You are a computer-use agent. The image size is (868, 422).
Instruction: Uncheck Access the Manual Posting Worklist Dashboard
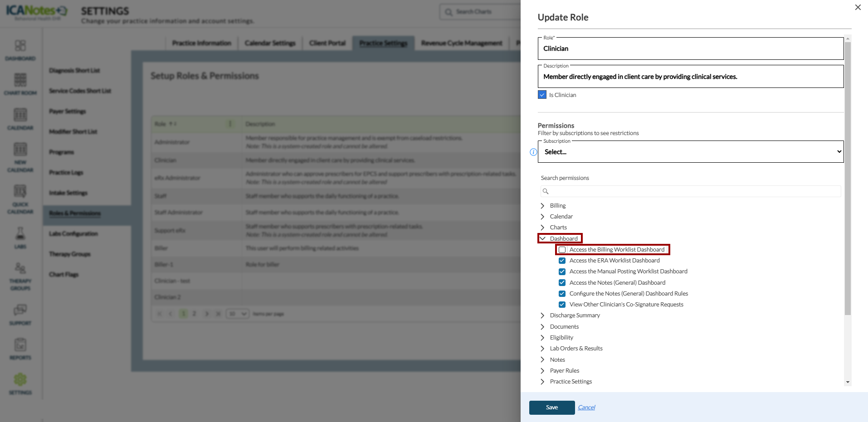point(562,272)
